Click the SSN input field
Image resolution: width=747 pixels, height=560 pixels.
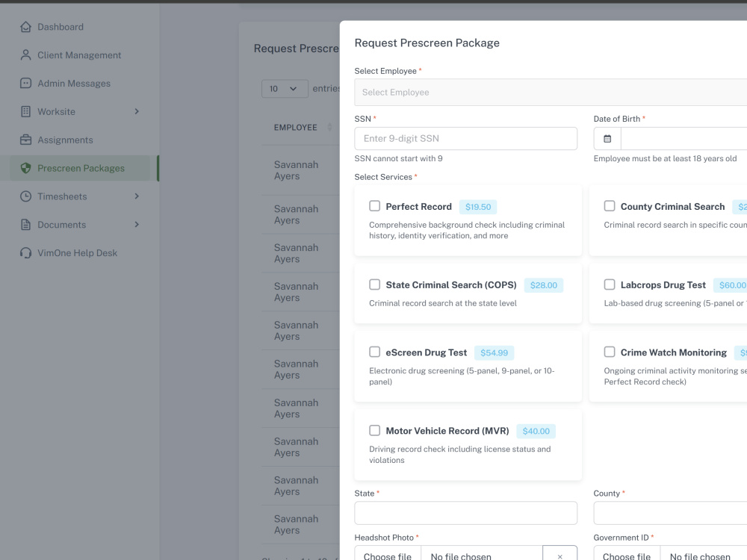(x=465, y=139)
